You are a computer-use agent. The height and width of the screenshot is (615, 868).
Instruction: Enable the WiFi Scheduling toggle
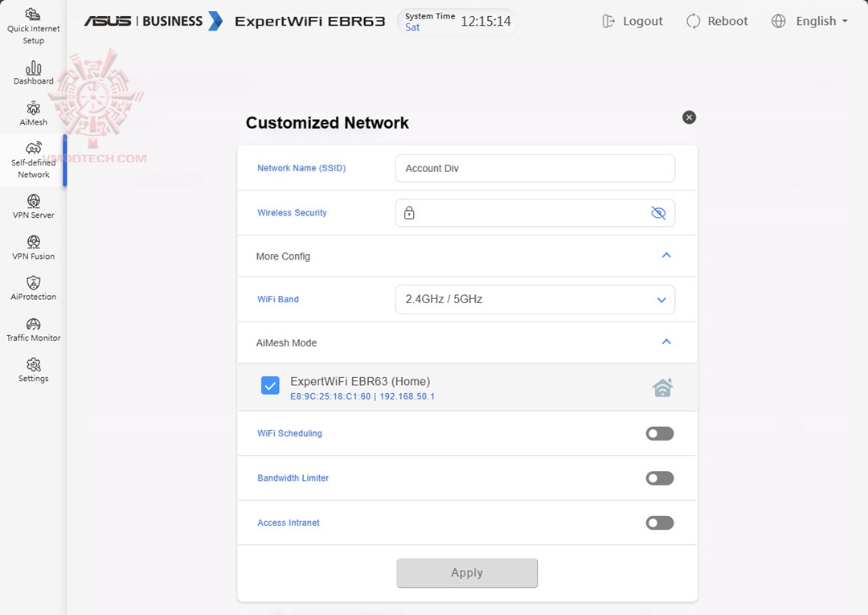pyautogui.click(x=659, y=433)
